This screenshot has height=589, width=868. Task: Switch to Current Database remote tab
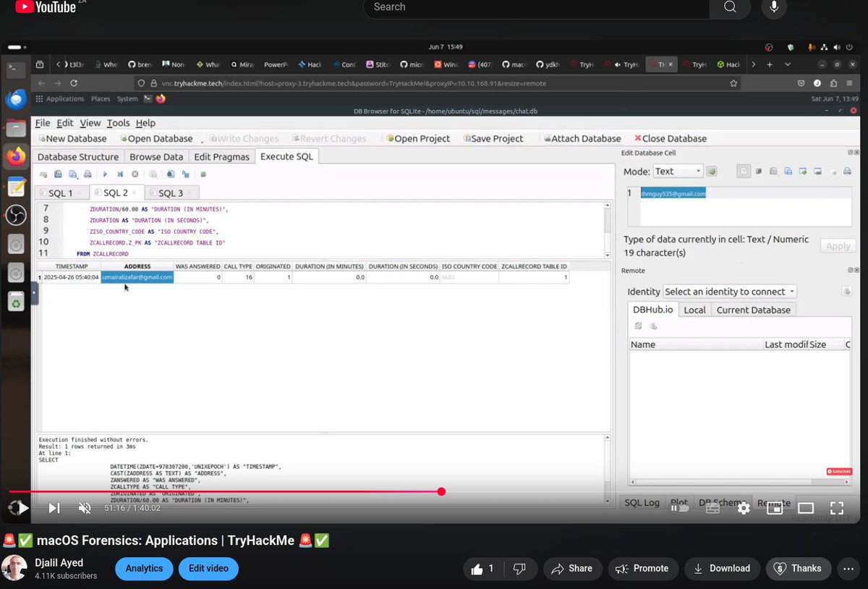(753, 310)
